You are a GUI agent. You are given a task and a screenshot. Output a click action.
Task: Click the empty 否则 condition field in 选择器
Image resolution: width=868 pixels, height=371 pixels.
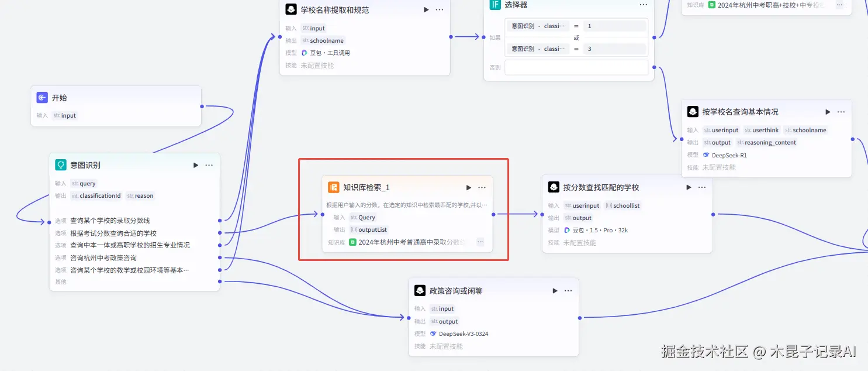coord(576,67)
